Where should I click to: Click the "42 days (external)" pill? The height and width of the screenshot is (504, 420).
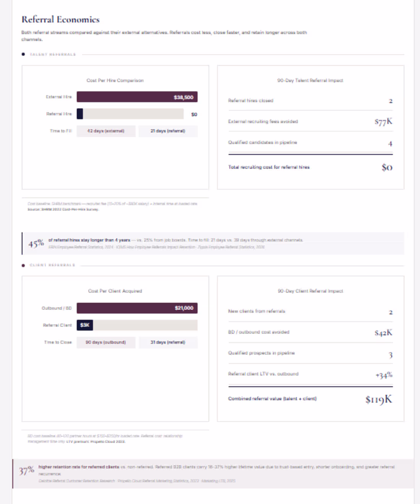(106, 131)
